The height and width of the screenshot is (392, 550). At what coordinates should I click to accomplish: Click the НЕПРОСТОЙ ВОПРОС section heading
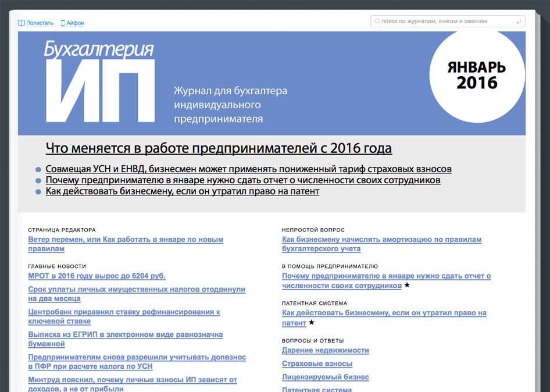[313, 230]
